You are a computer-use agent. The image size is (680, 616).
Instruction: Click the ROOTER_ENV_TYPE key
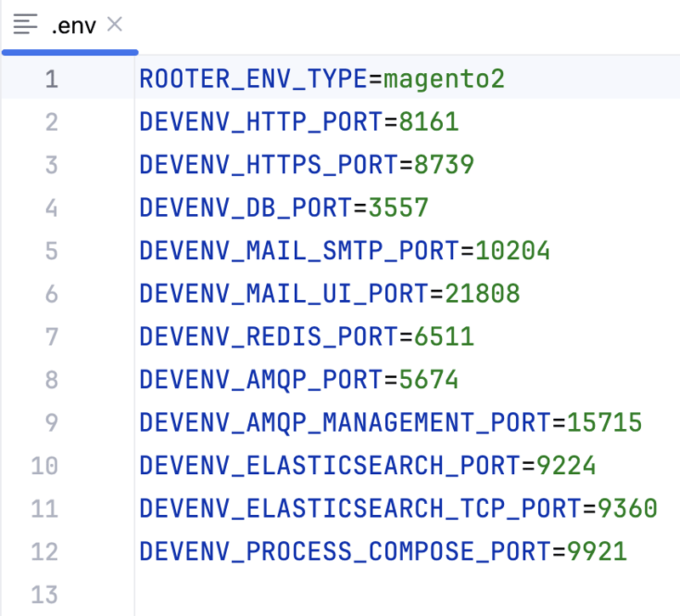tap(253, 79)
